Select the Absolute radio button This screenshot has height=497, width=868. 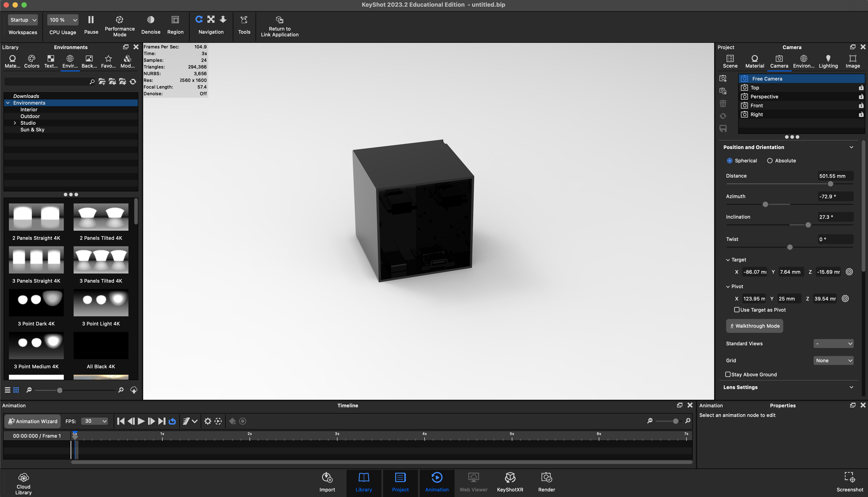click(x=770, y=161)
